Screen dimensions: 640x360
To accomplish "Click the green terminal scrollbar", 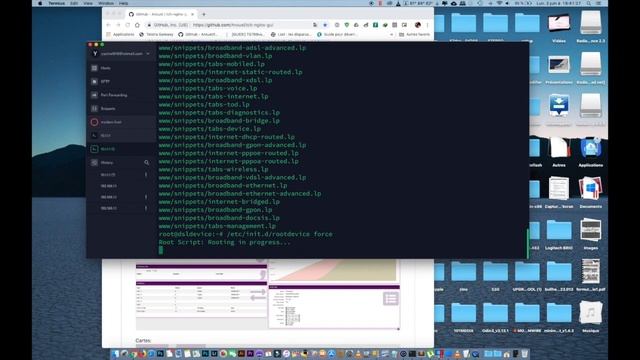I will click(x=527, y=243).
